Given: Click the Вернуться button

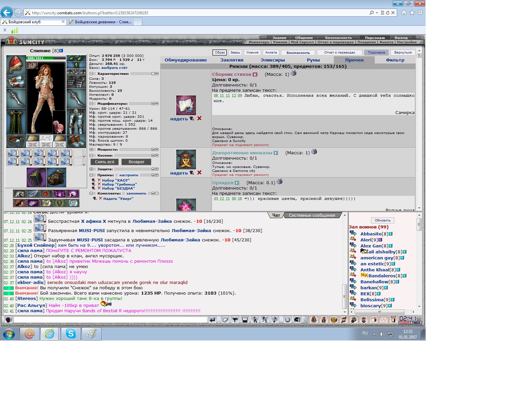Looking at the screenshot, I should 403,53.
